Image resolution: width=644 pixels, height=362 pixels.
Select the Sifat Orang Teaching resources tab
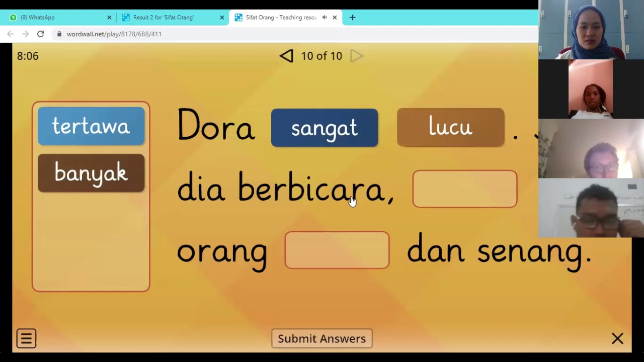pyautogui.click(x=285, y=17)
